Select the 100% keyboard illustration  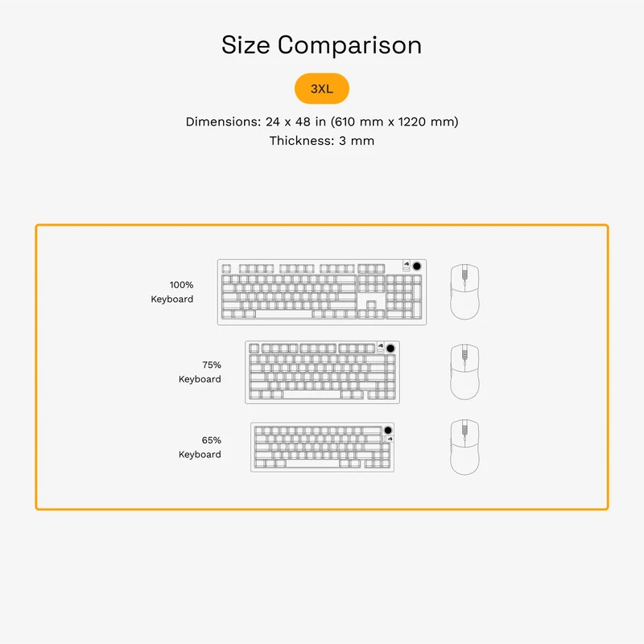point(321,292)
